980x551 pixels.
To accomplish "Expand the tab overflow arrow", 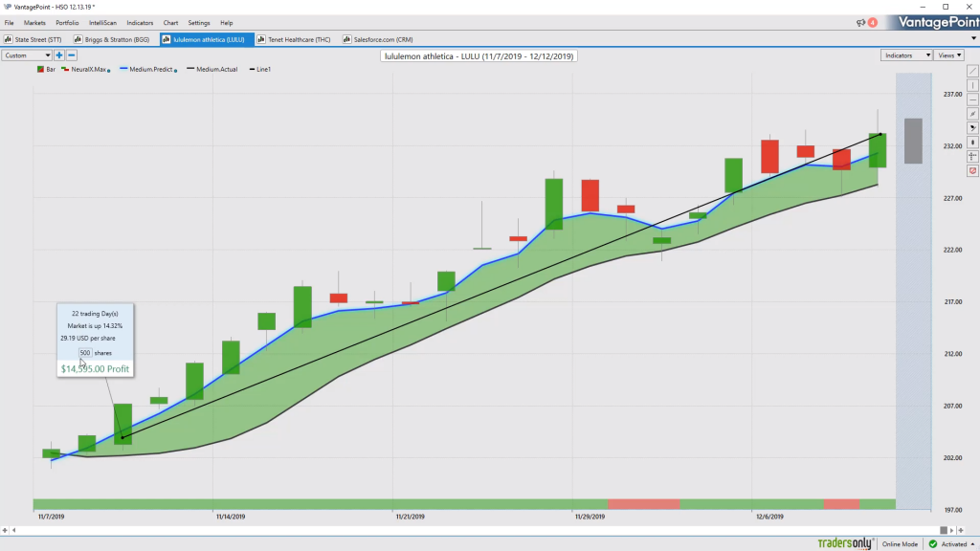I will (x=973, y=38).
